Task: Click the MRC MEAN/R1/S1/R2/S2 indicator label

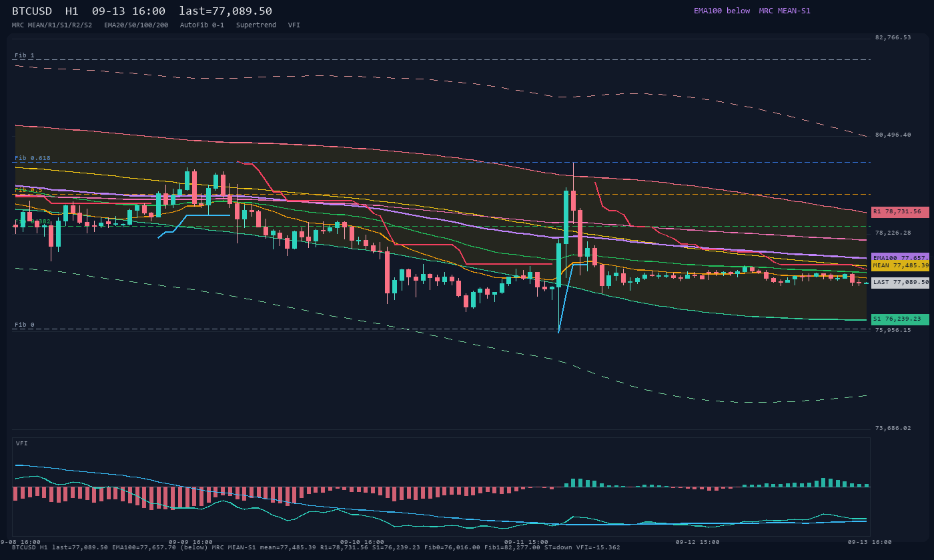Action: (x=52, y=25)
